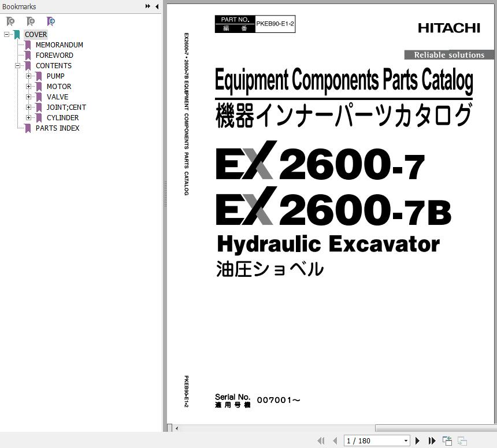Select the JOINT;CENT bookmark label
This screenshot has width=497, height=448.
66,107
